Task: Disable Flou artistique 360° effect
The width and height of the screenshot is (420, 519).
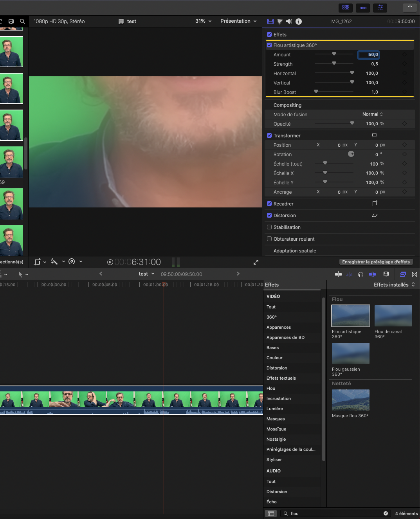Action: [x=269, y=45]
